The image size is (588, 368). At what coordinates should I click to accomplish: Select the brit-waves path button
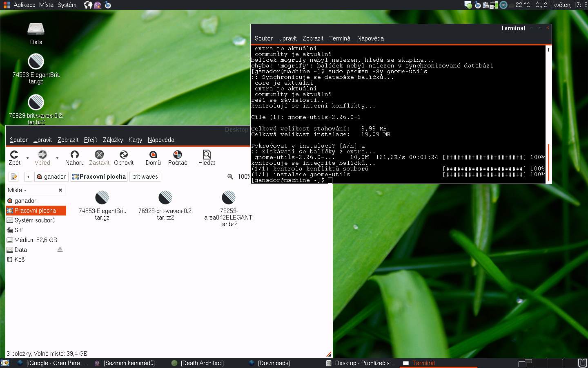[x=145, y=177]
